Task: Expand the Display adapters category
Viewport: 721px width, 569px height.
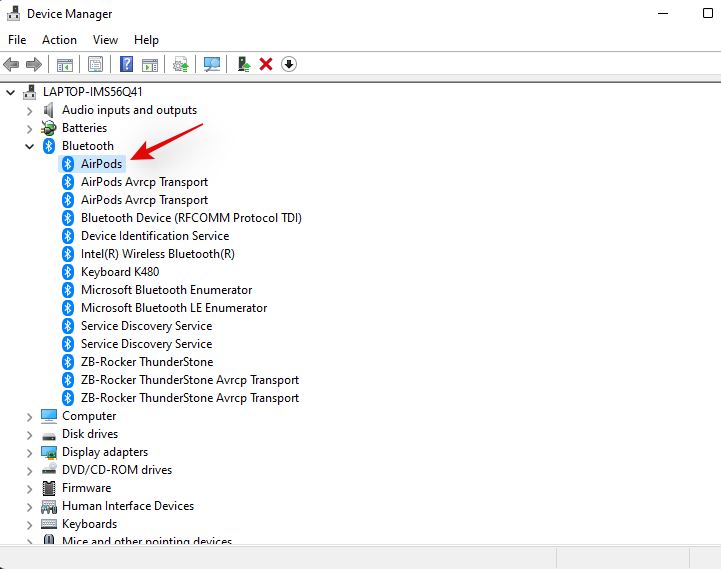Action: 30,452
